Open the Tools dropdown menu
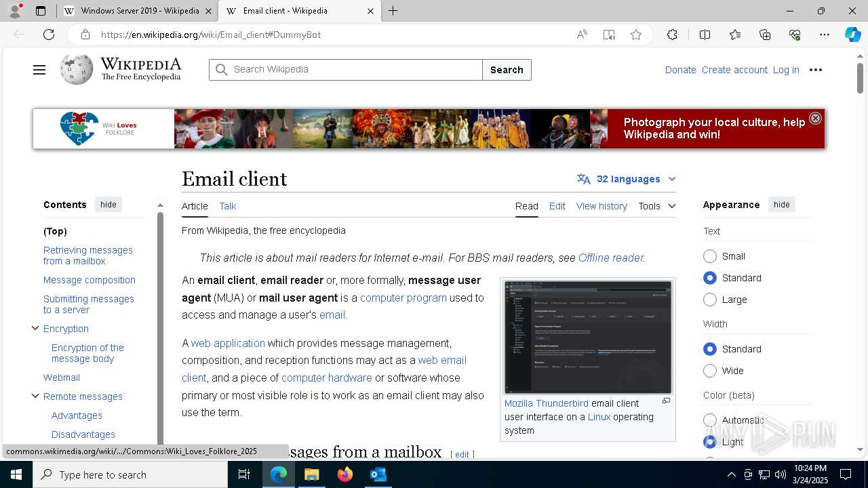 (x=656, y=206)
